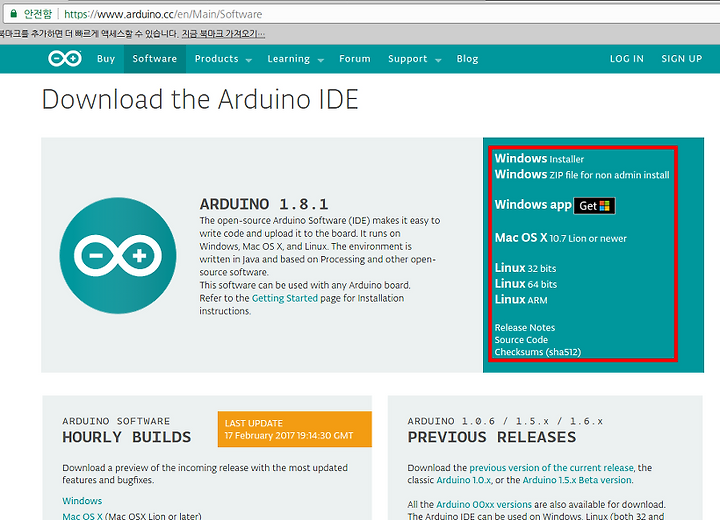
Task: Open Arduino 1.5.x Beta version link
Action: tap(577, 480)
